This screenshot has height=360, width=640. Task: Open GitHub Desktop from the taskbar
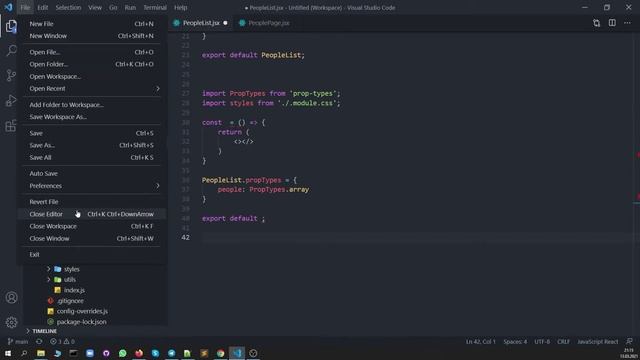pyautogui.click(x=106, y=353)
